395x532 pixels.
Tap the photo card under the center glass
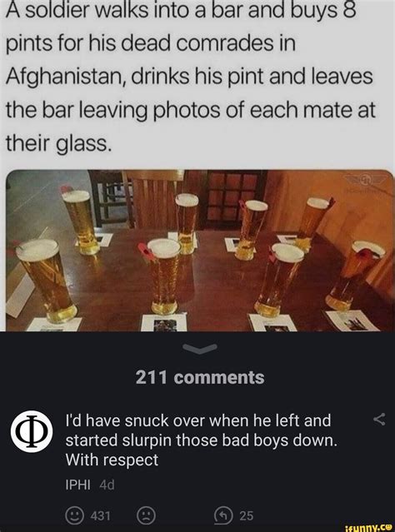[165, 323]
